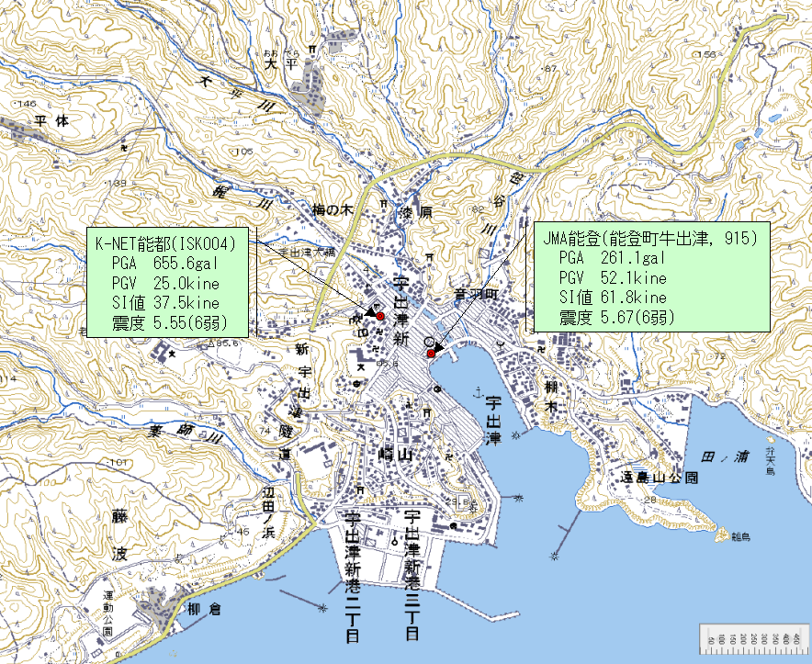Click the K-NET能都(ISK004) heading
This screenshot has height=664, width=812.
click(x=165, y=242)
